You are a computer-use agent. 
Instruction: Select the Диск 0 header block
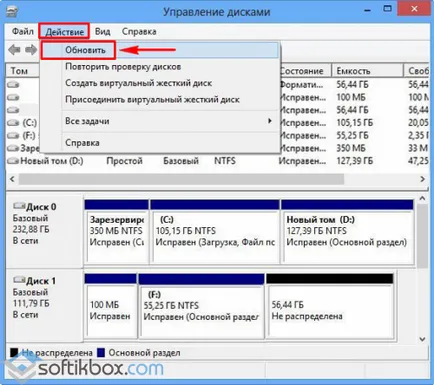pyautogui.click(x=44, y=231)
